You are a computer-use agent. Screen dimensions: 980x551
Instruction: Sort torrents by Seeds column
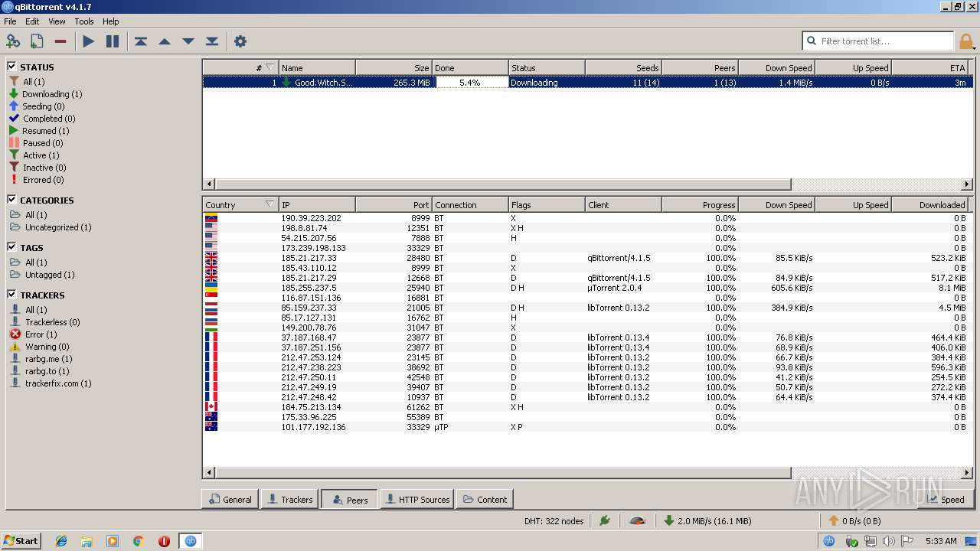[x=623, y=67]
